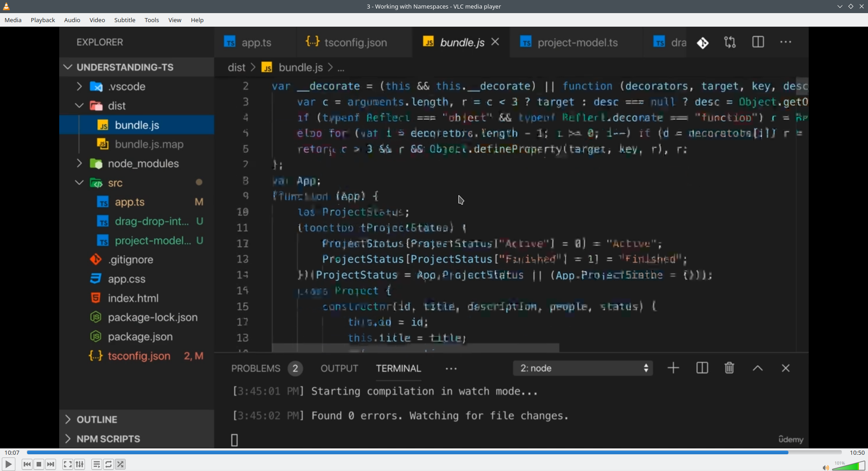
Task: Click the source control diamond icon
Action: [x=703, y=43]
